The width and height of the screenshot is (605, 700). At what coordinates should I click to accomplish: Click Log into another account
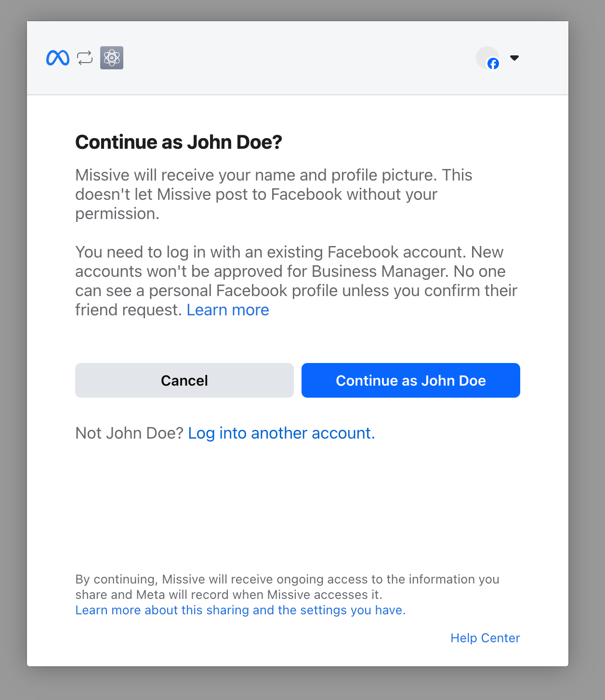pos(281,433)
